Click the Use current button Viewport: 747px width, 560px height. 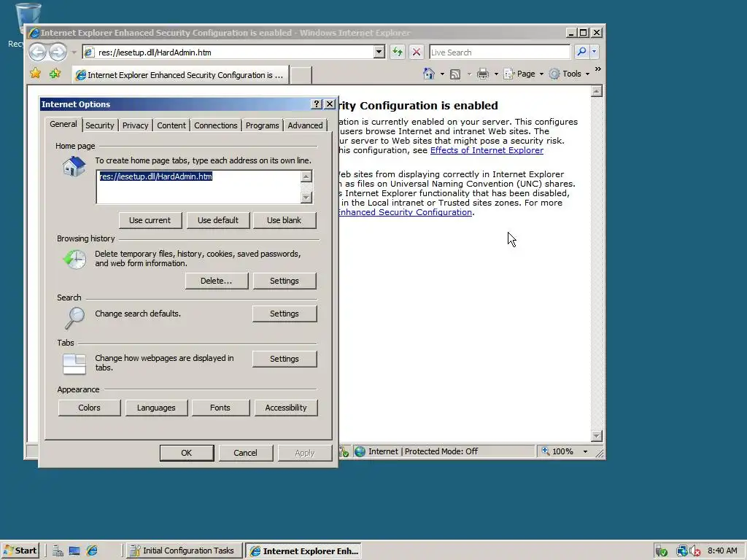tap(150, 220)
